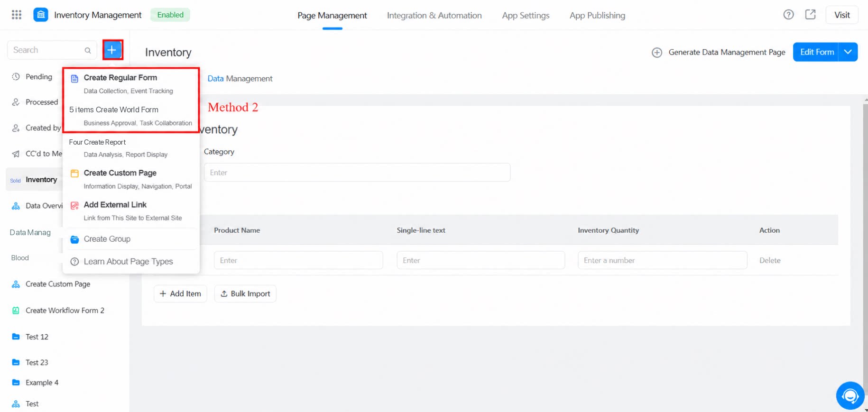Open the app launcher grid icon

pos(17,15)
